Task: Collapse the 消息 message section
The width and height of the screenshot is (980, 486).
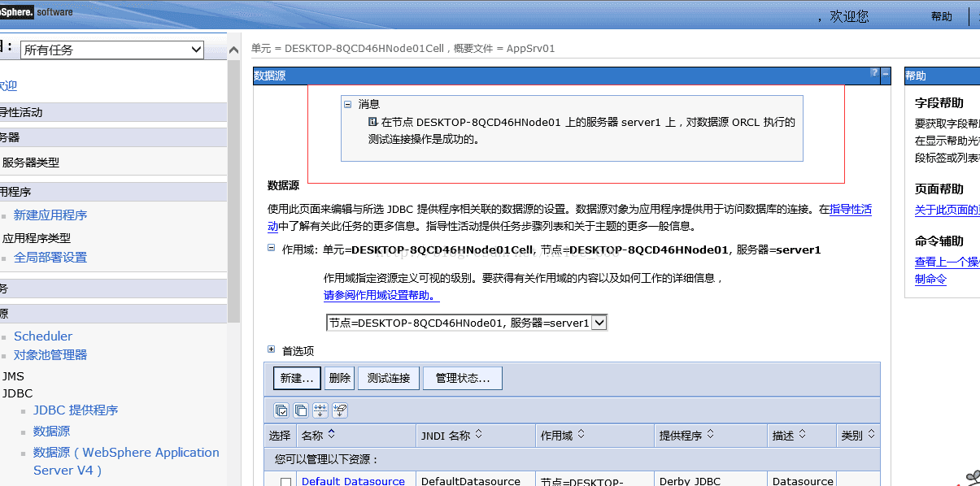Action: click(x=347, y=104)
